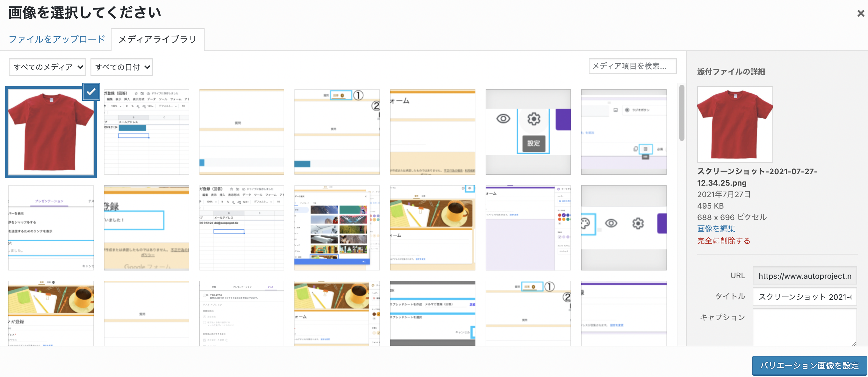
Task: Uncheck the selected red T-shirt checkmark
Action: point(91,92)
